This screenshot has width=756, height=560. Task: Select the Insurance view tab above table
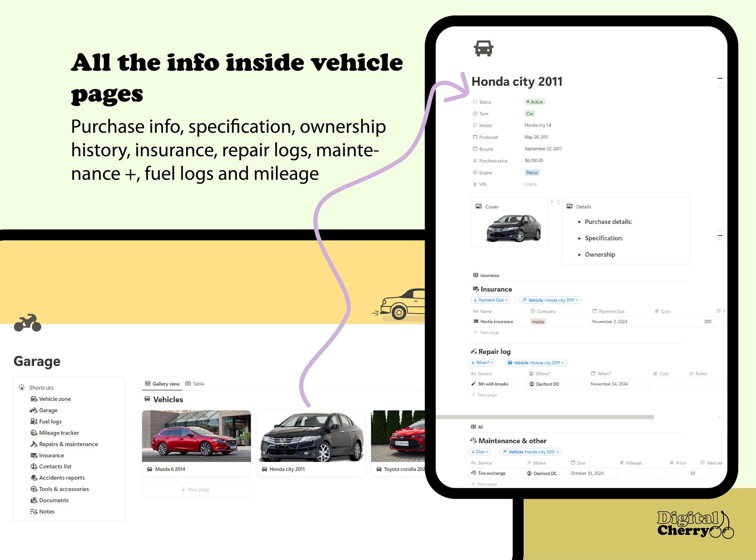(486, 276)
